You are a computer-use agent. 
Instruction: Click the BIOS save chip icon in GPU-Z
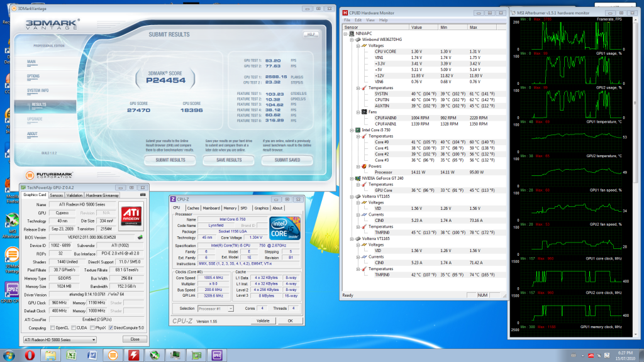coord(140,237)
